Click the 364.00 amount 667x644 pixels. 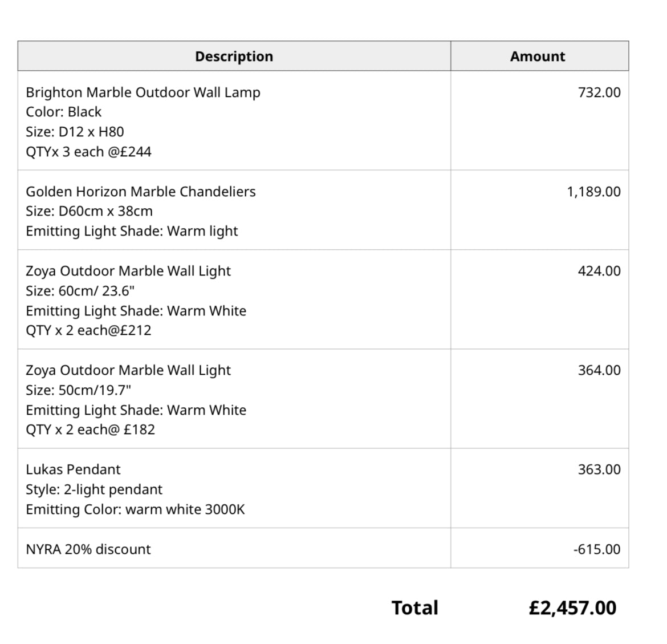(x=599, y=370)
